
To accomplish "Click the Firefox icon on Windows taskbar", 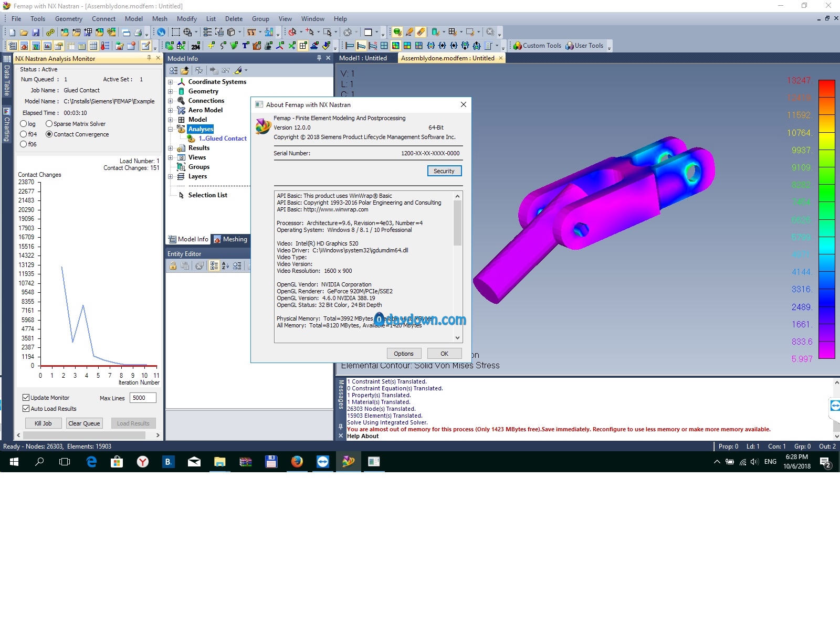I will pos(297,462).
